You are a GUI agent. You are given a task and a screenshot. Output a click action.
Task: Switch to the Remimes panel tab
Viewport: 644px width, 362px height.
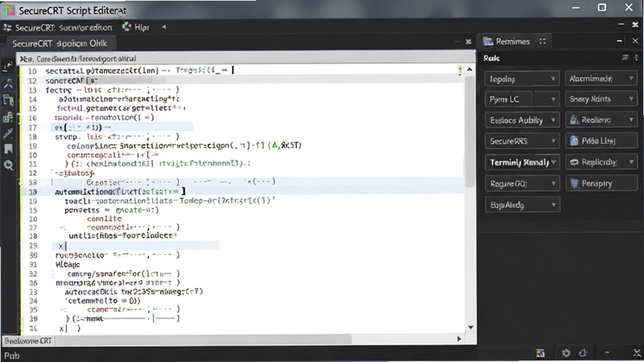click(513, 42)
